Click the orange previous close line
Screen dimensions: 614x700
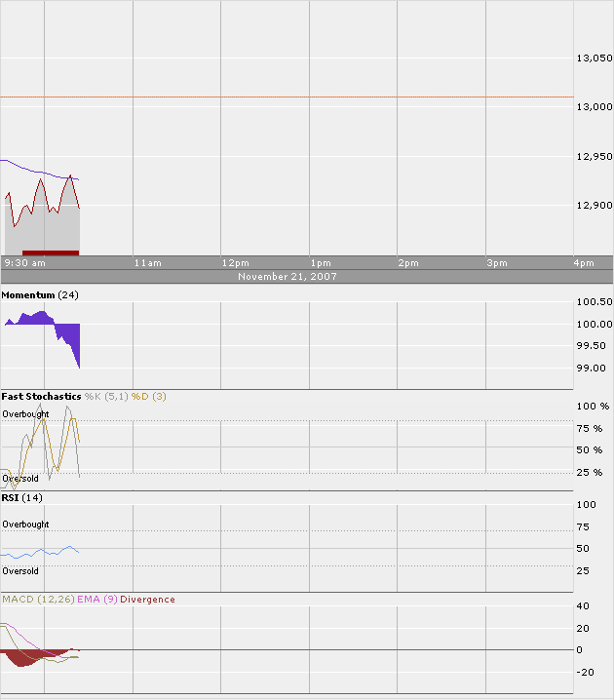click(x=287, y=97)
